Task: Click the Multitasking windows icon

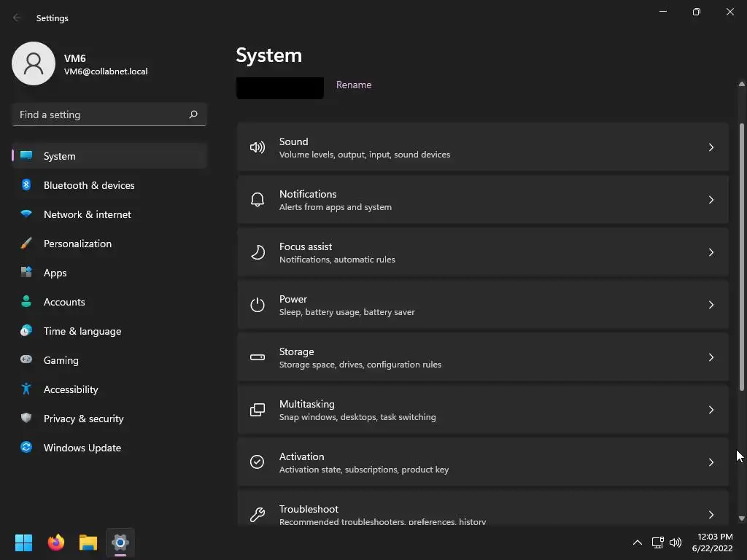Action: tap(257, 410)
